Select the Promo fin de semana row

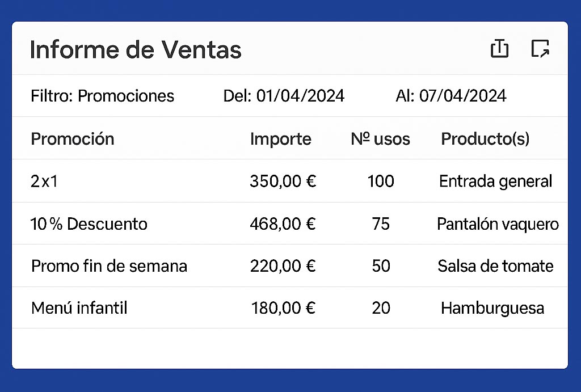coord(290,265)
